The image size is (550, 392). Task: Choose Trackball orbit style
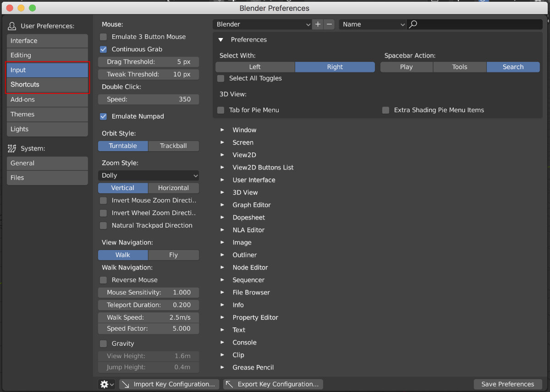click(x=174, y=146)
